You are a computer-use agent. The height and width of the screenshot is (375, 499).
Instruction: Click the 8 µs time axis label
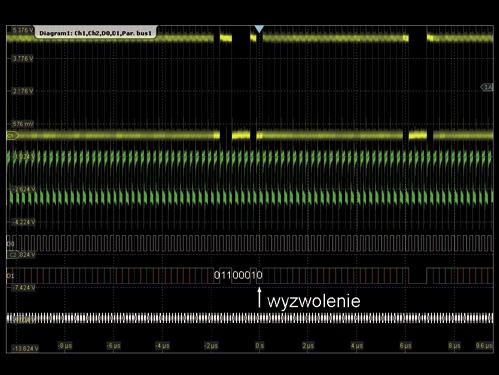pyautogui.click(x=454, y=346)
